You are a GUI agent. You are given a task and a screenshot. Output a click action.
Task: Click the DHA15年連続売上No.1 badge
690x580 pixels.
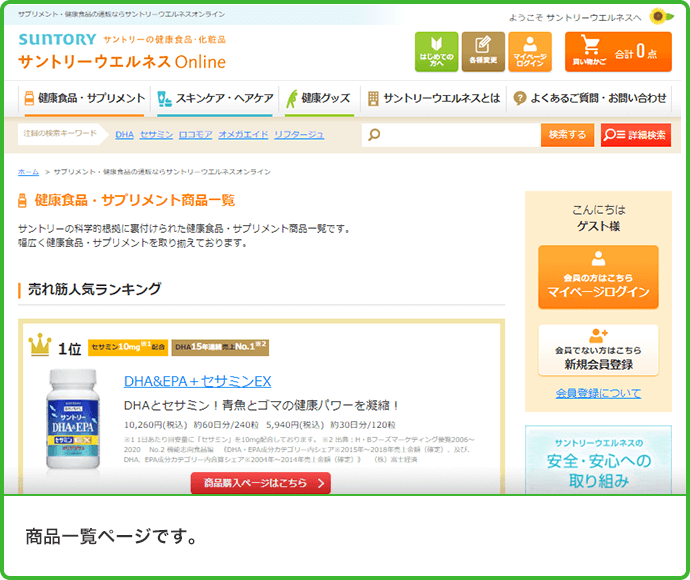click(x=220, y=347)
